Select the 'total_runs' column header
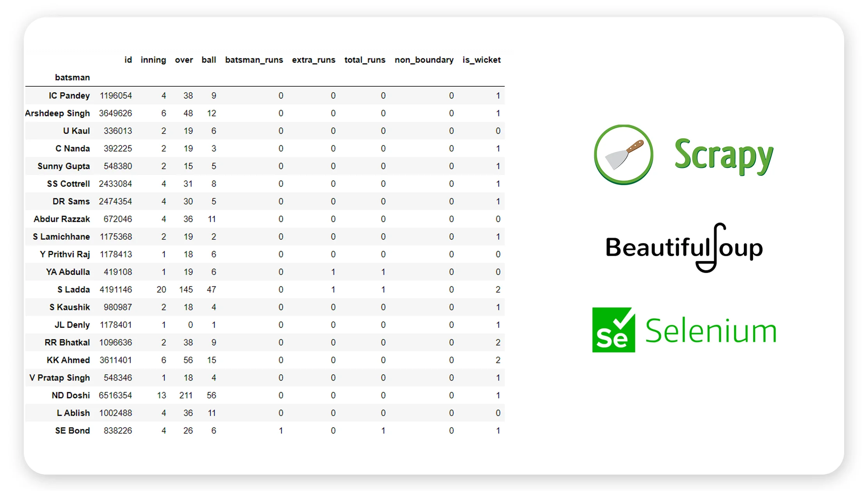 (365, 60)
